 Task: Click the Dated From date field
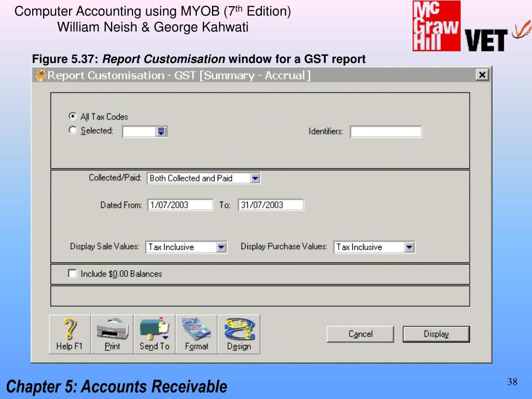click(180, 205)
